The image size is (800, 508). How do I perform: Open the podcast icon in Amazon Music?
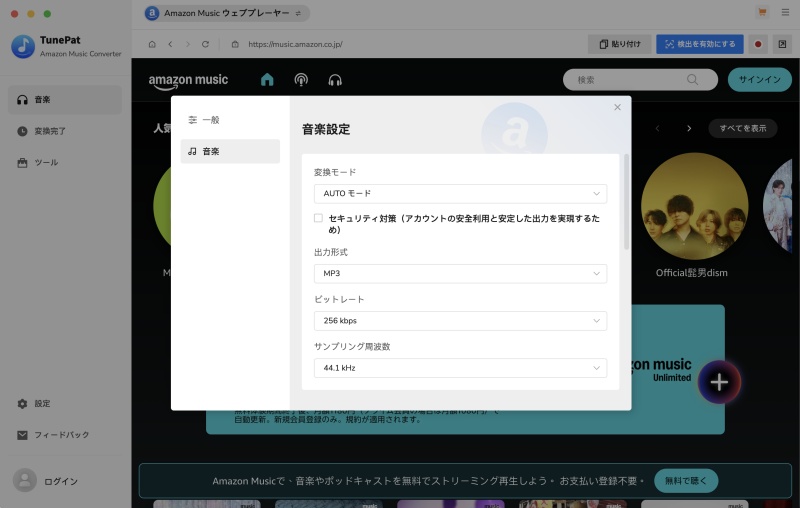[301, 80]
